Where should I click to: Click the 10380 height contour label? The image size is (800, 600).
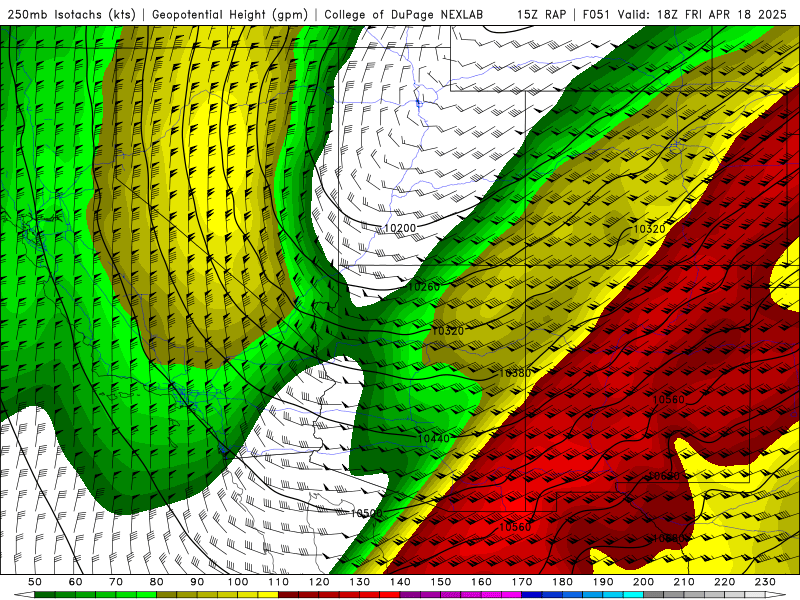click(514, 373)
